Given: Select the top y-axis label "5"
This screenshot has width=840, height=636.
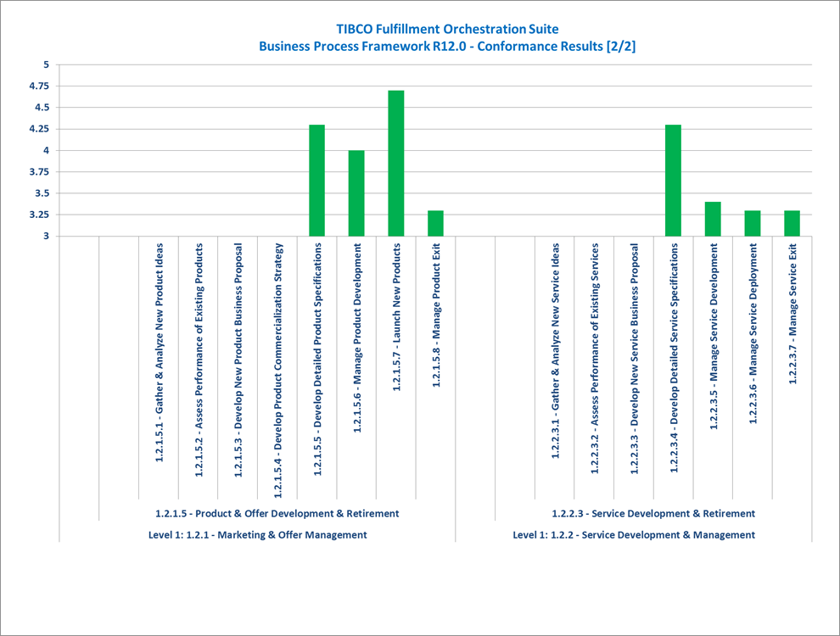Looking at the screenshot, I should coord(46,64).
